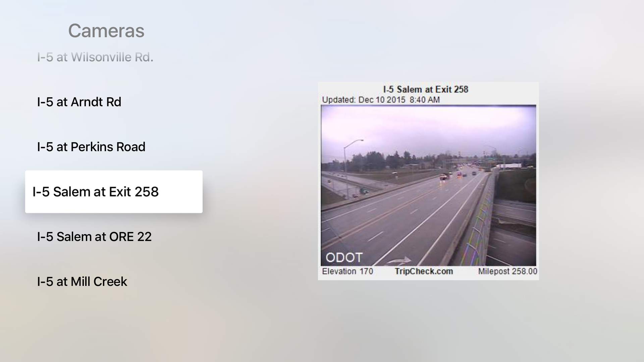Image resolution: width=644 pixels, height=362 pixels.
Task: Click the image caption title above the camera feed
Action: (x=426, y=89)
